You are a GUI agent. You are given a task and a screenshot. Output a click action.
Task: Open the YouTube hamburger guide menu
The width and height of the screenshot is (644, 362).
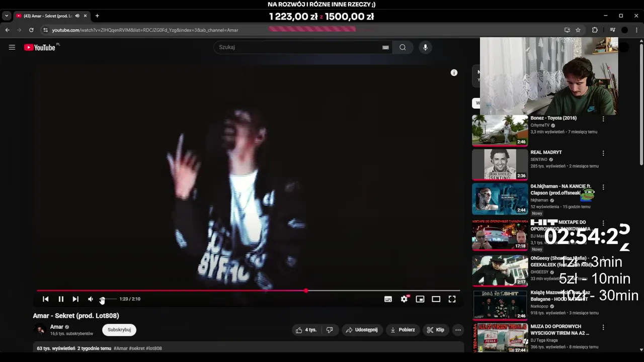click(12, 47)
